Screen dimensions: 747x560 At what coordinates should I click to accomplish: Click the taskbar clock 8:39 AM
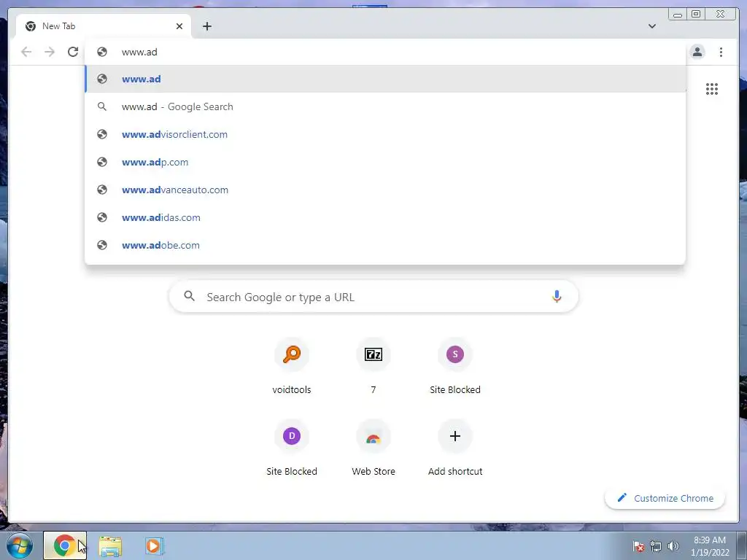tap(709, 546)
